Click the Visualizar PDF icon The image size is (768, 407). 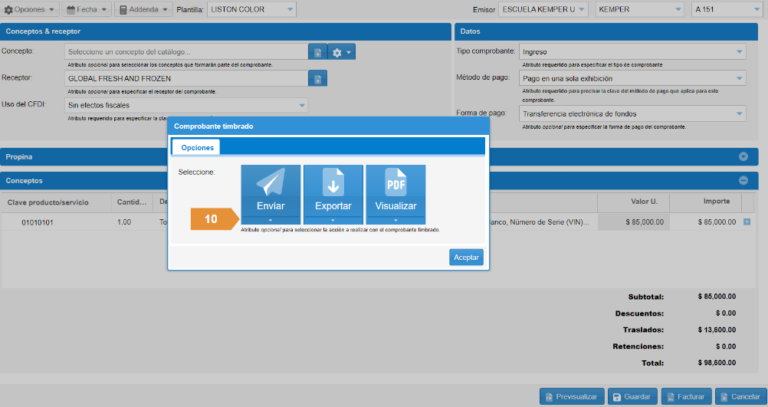[x=395, y=186]
